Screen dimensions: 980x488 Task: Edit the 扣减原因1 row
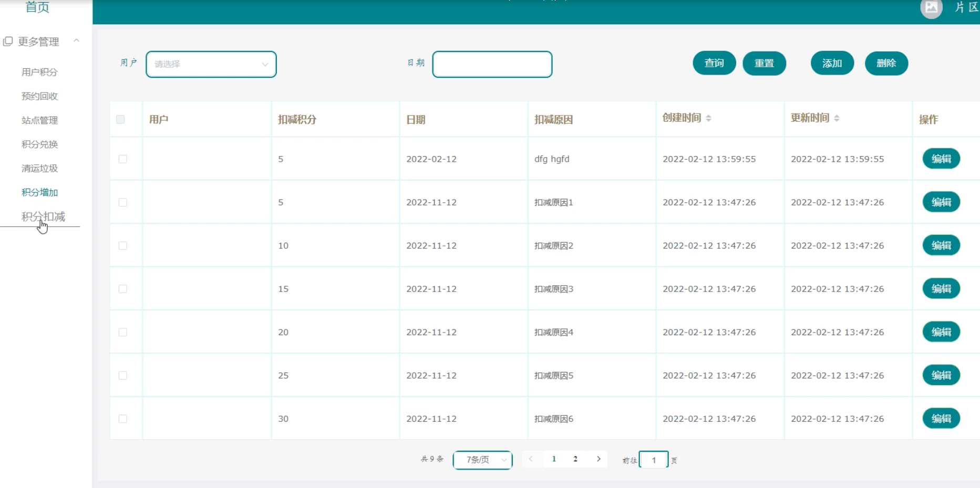(941, 202)
